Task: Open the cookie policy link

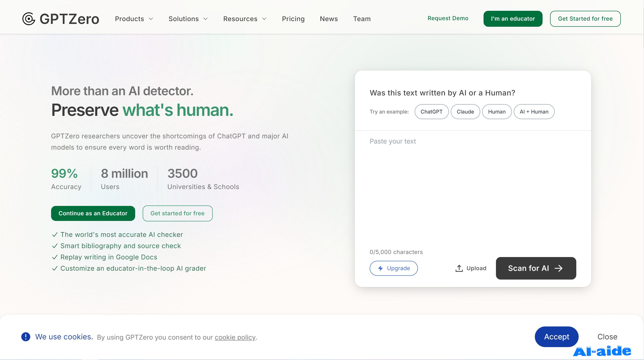Action: click(x=235, y=337)
